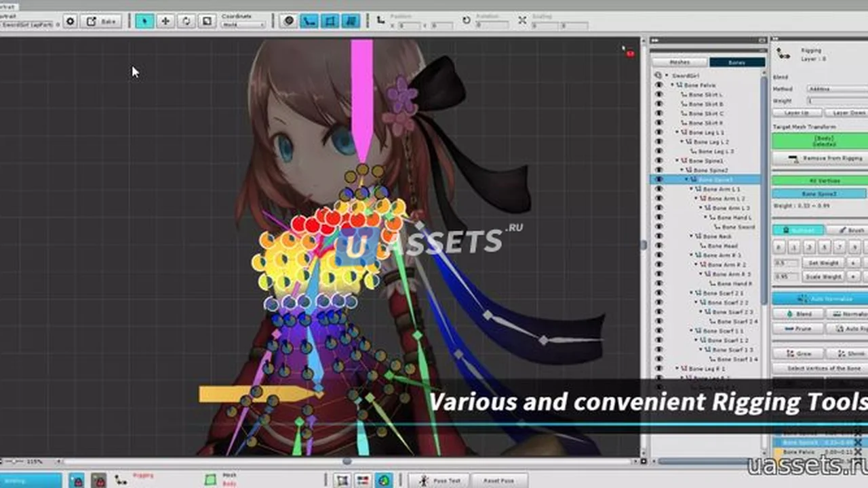Click the plus button beside Set Weight
Screen dimensions: 868x488
coord(854,262)
